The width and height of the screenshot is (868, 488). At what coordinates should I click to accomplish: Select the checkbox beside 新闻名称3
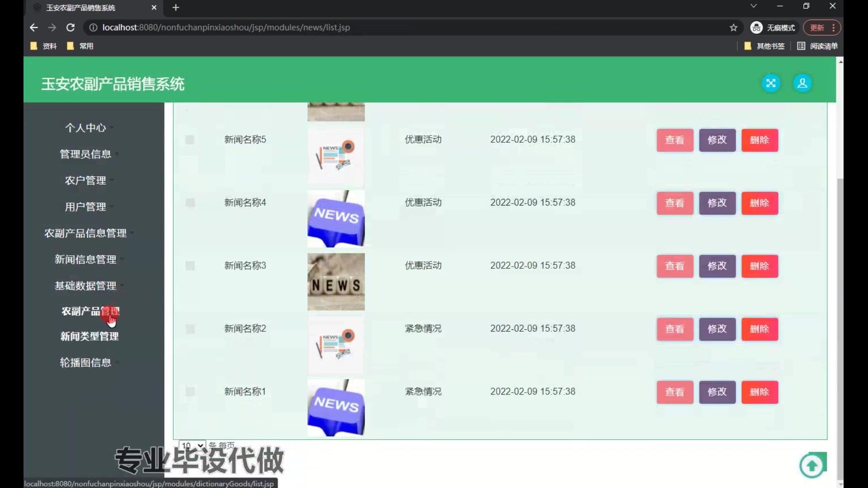point(190,266)
